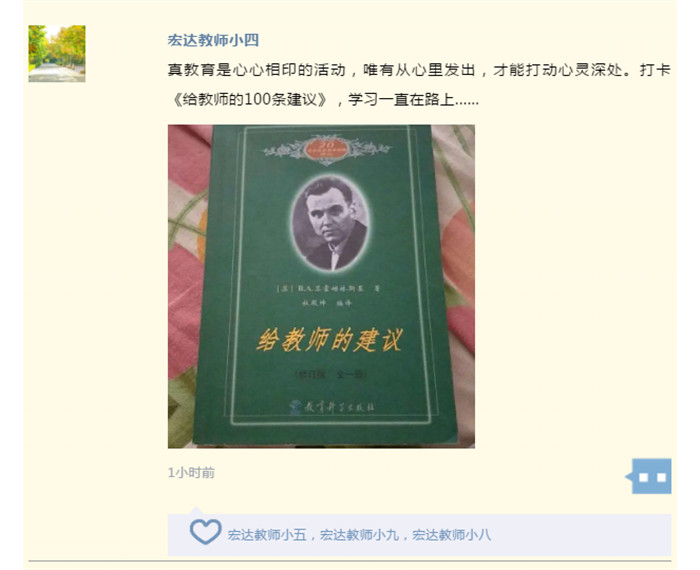Open liker 宏达教师小八's profile
This screenshot has width=700, height=570.
[x=451, y=535]
